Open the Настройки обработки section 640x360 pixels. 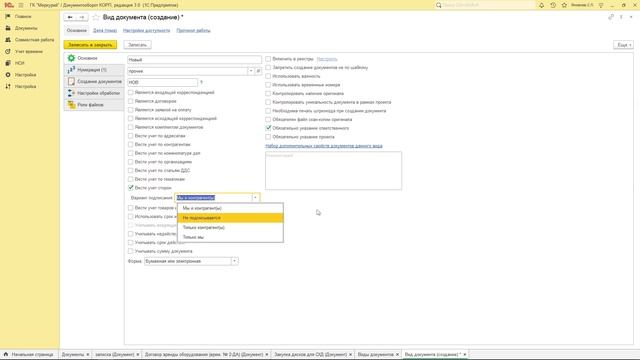coord(94,93)
